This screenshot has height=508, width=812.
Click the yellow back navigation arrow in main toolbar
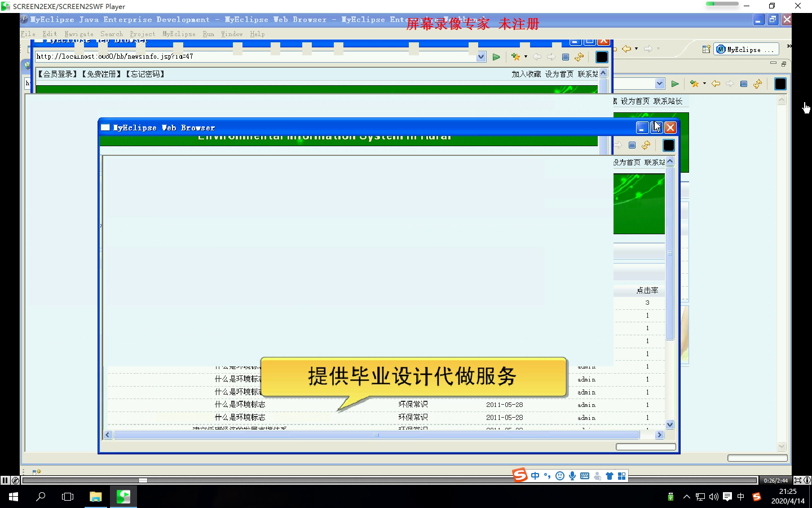point(626,49)
